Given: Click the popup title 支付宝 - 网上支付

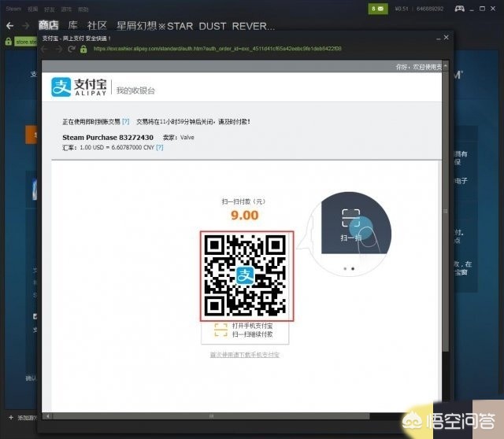Looking at the screenshot, I should (76, 39).
